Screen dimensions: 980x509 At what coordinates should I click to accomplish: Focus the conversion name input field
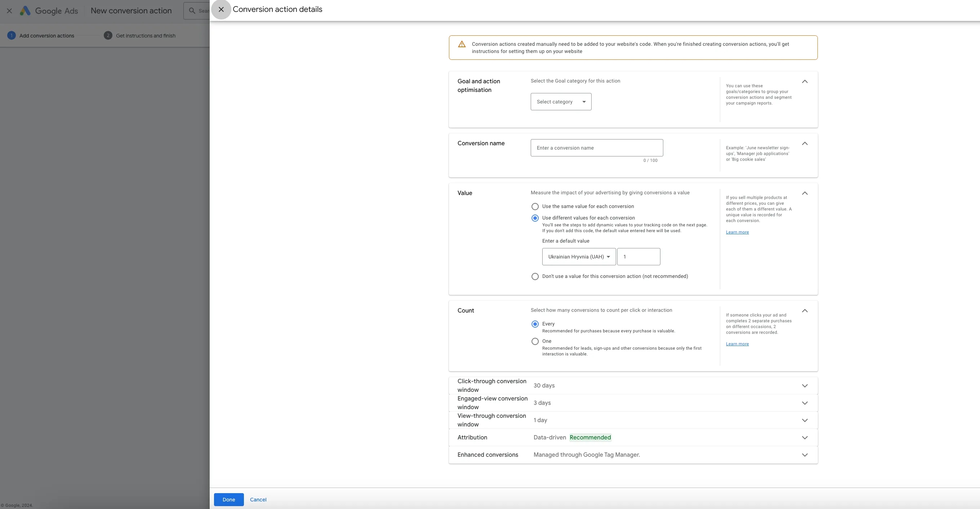597,148
